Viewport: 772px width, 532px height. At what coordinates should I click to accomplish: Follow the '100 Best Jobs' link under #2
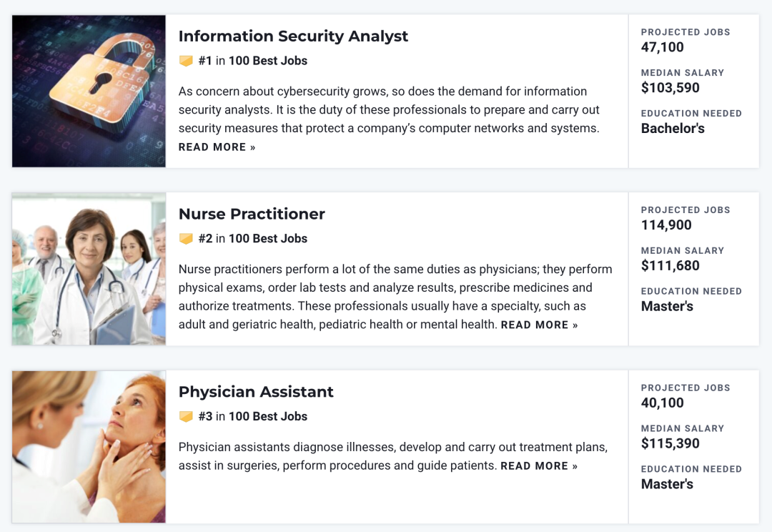pyautogui.click(x=268, y=238)
